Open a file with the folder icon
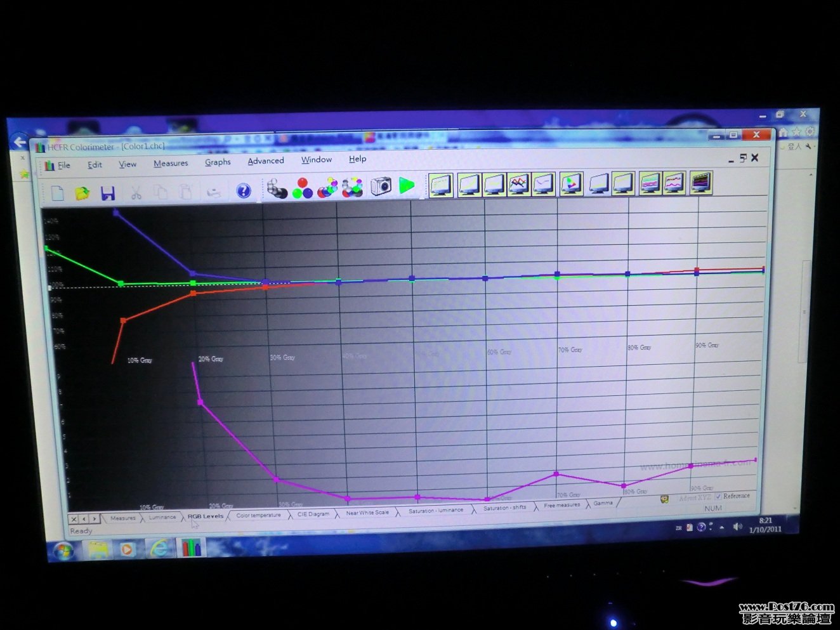840x630 pixels. (x=82, y=193)
